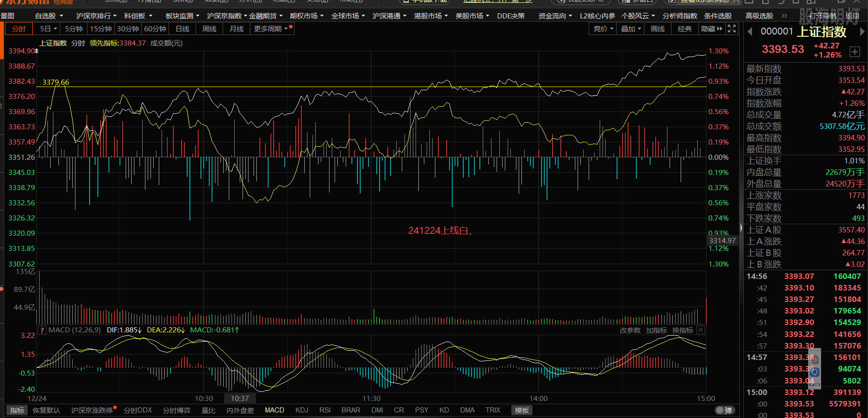Click the 241224上线白 chart annotation text
868x418 pixels.
tap(440, 231)
